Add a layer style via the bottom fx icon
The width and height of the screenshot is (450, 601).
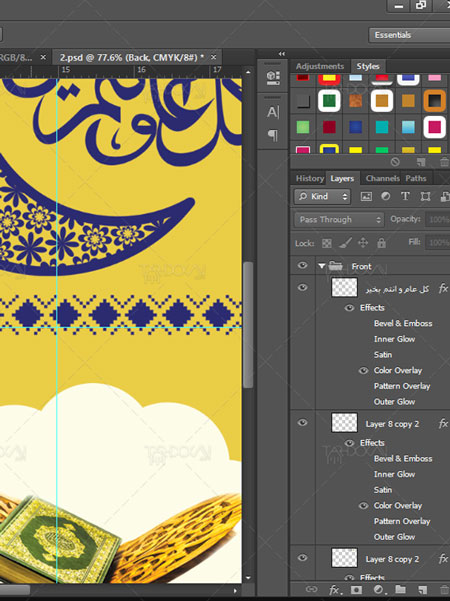335,590
